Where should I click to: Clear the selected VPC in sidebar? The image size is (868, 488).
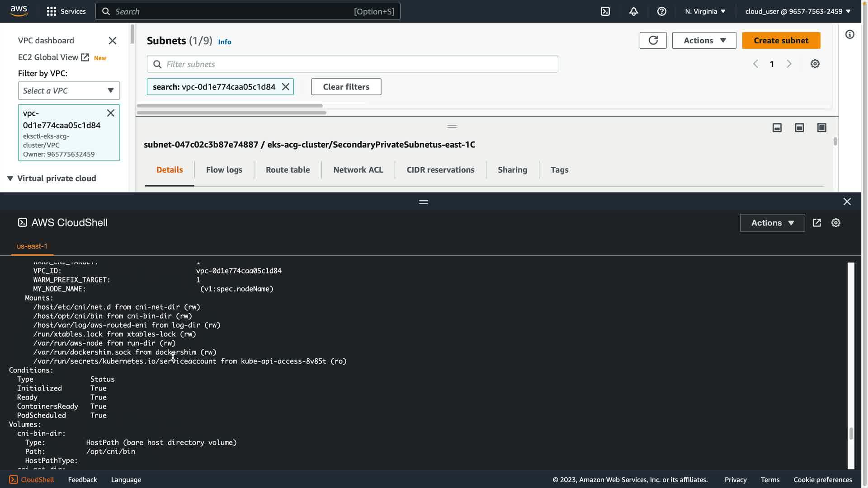[111, 113]
